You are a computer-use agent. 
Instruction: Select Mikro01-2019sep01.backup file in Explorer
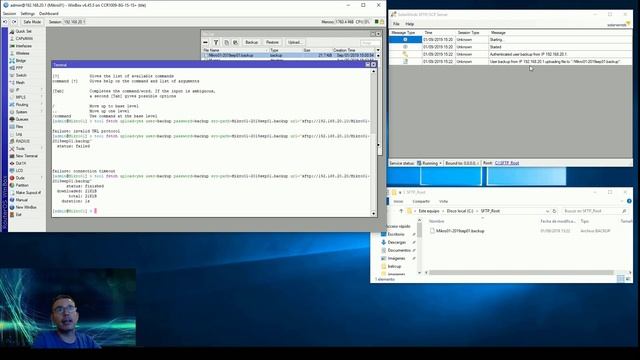point(460,231)
